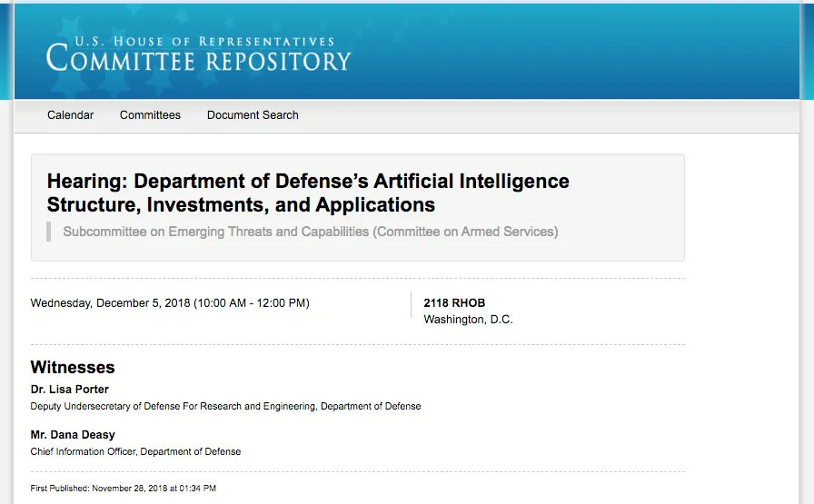Screen dimensions: 814x504
Task: Click the gray bar beside the subcommittee name
Action: pos(49,232)
